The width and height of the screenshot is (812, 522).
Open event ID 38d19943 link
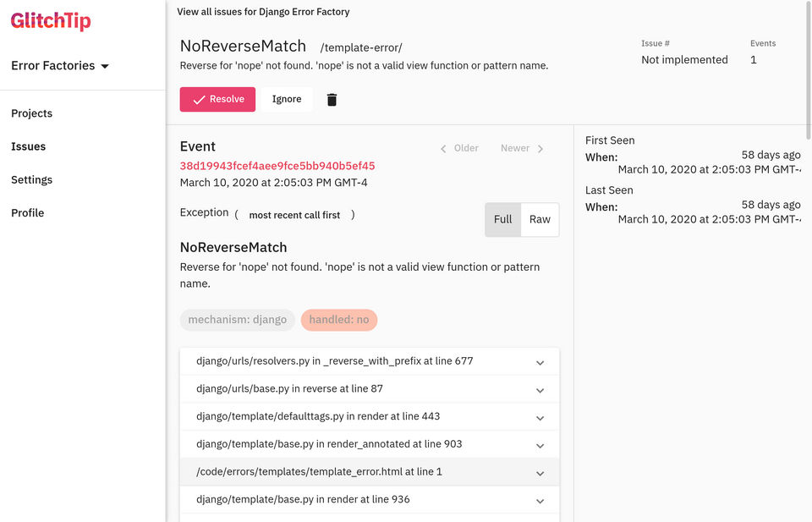[x=277, y=166]
